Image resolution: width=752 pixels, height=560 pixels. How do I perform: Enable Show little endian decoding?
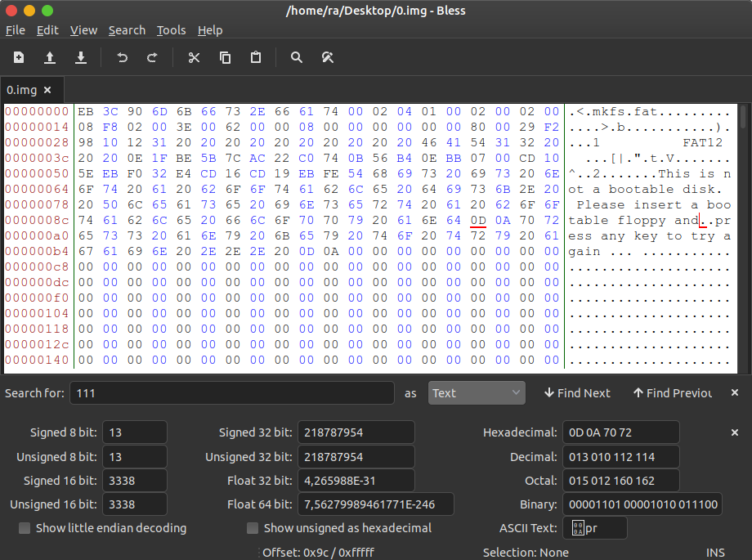(x=25, y=528)
